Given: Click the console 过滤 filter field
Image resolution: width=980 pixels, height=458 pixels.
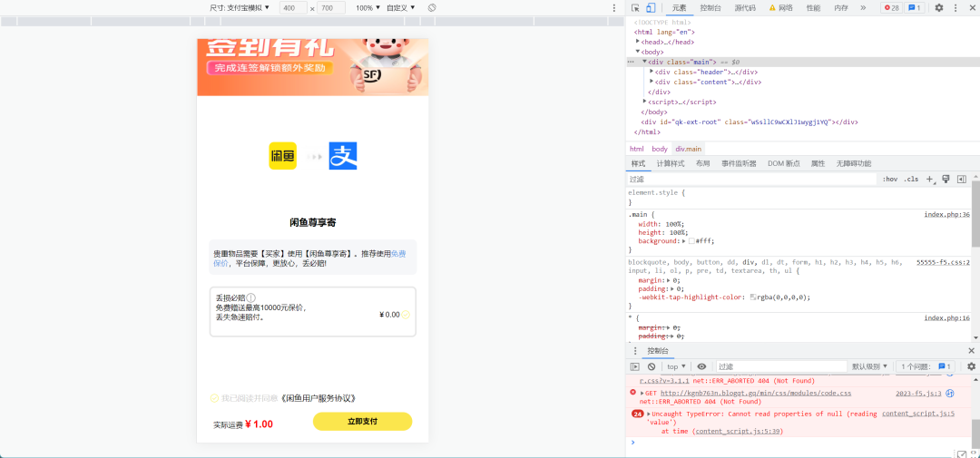Looking at the screenshot, I should (x=780, y=366).
